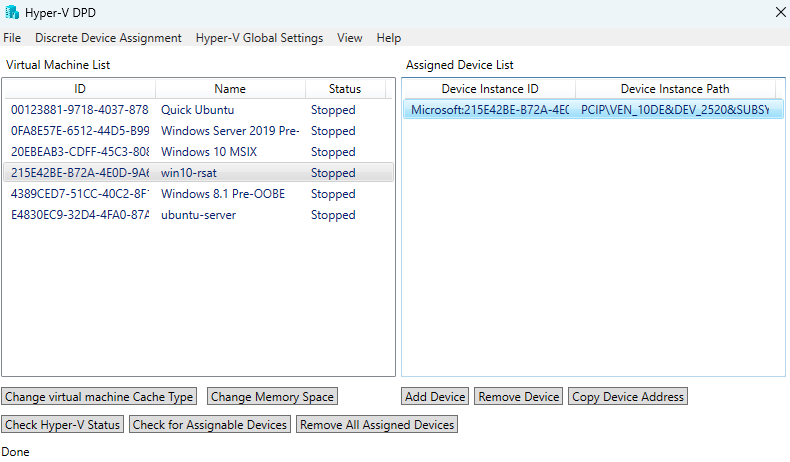The width and height of the screenshot is (790, 462).
Task: Open Hyper-V Global Settings menu
Action: [x=259, y=38]
